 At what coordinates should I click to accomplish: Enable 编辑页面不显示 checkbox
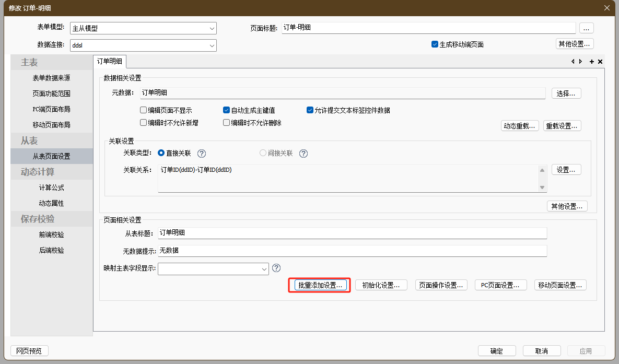coord(143,110)
